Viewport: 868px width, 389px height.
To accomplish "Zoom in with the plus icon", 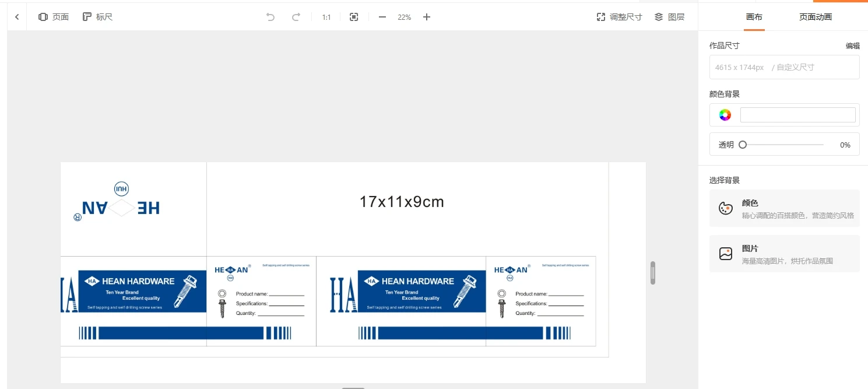I will (x=427, y=17).
